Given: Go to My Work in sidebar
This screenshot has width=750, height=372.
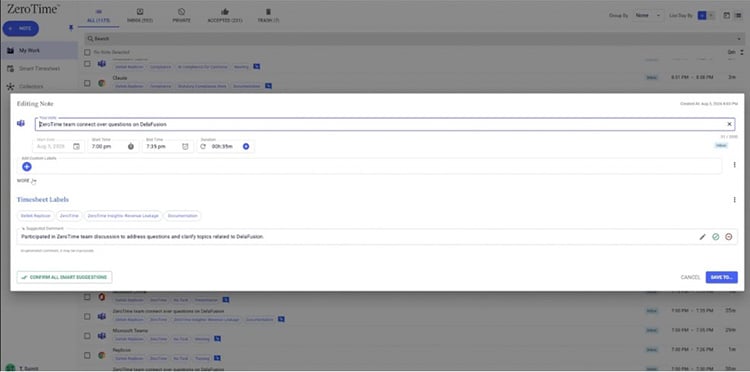Looking at the screenshot, I should (x=39, y=50).
